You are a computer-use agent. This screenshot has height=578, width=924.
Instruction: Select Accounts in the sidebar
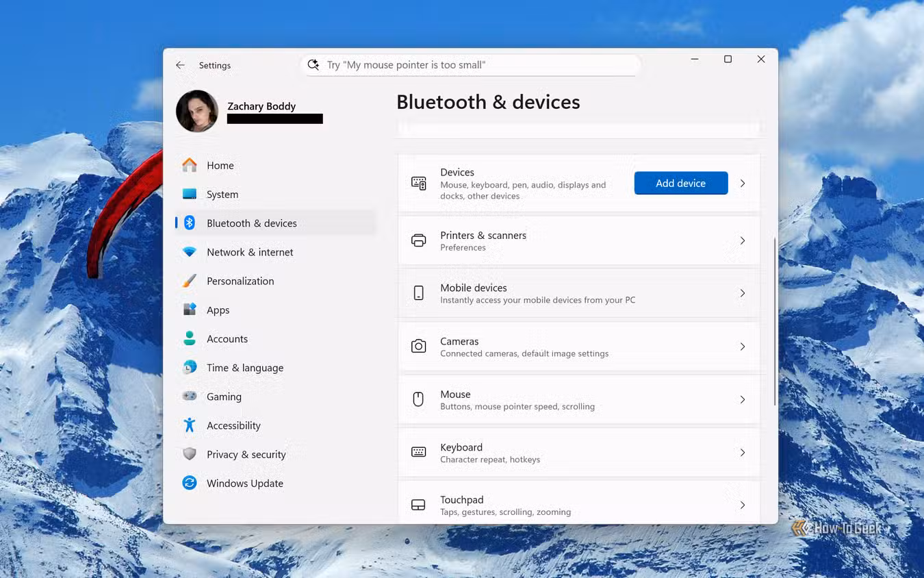tap(275, 338)
